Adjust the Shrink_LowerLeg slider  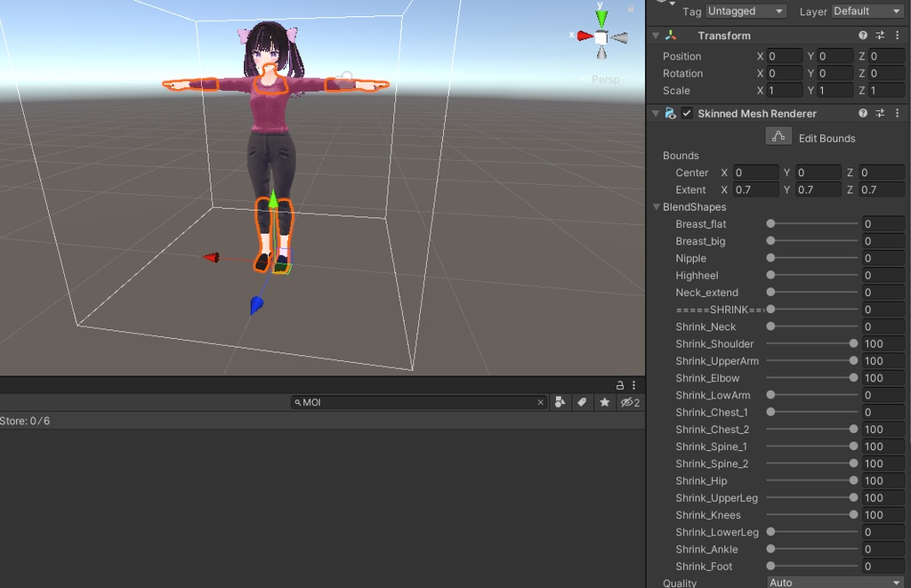coord(812,532)
